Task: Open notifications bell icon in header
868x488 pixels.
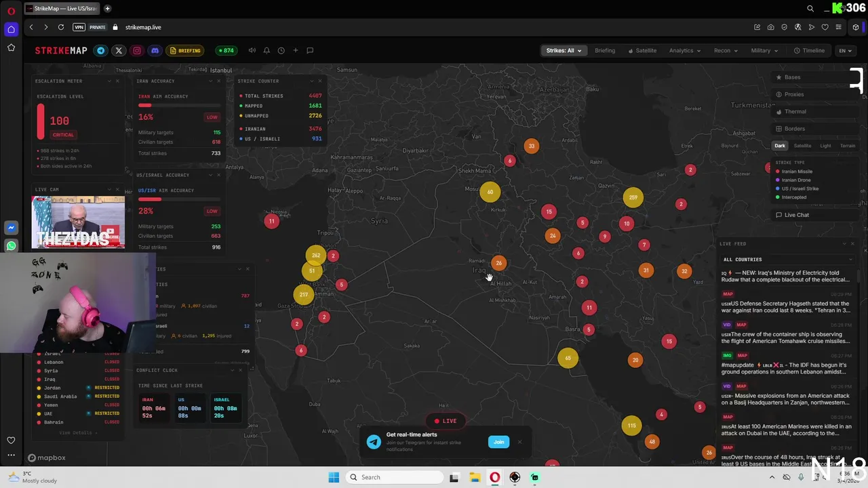Action: tap(267, 50)
